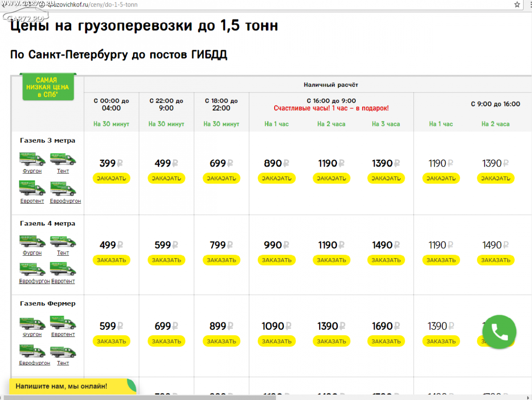Order Газель Фермер at 899 rubles
The height and width of the screenshot is (400, 532).
(221, 341)
